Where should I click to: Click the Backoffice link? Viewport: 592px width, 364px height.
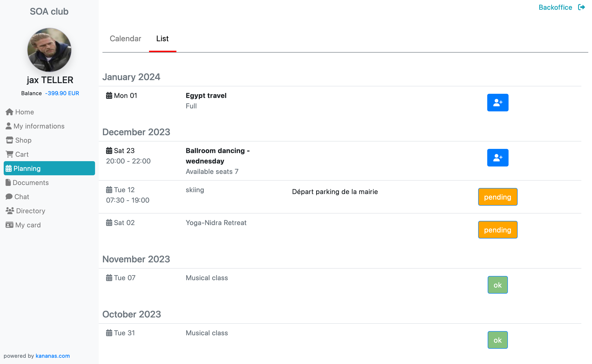pos(555,7)
